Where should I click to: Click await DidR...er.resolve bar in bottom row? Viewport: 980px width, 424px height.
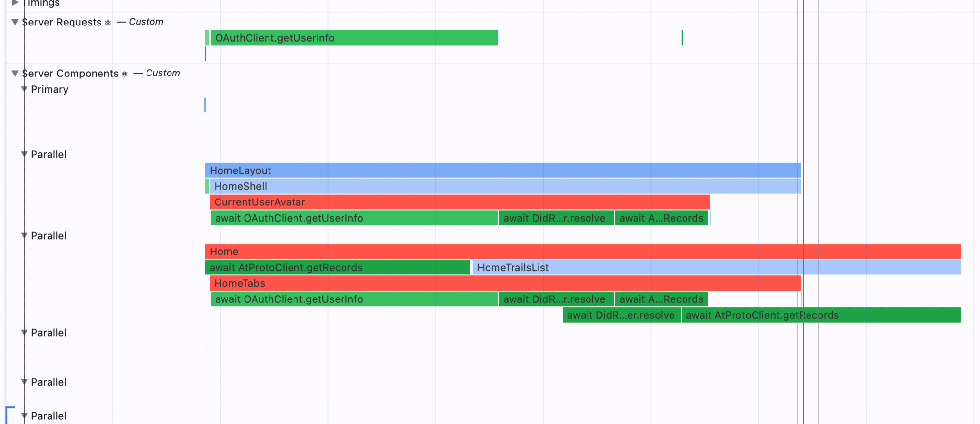coord(621,315)
